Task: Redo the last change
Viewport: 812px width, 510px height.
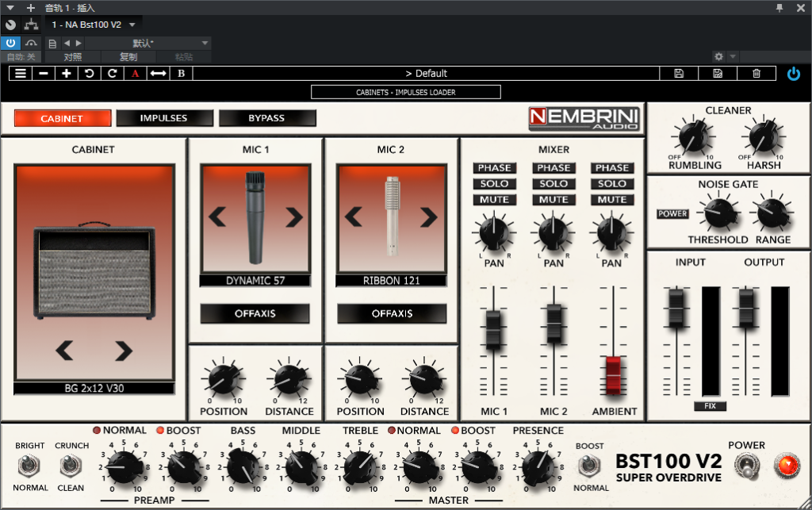Action: [112, 74]
